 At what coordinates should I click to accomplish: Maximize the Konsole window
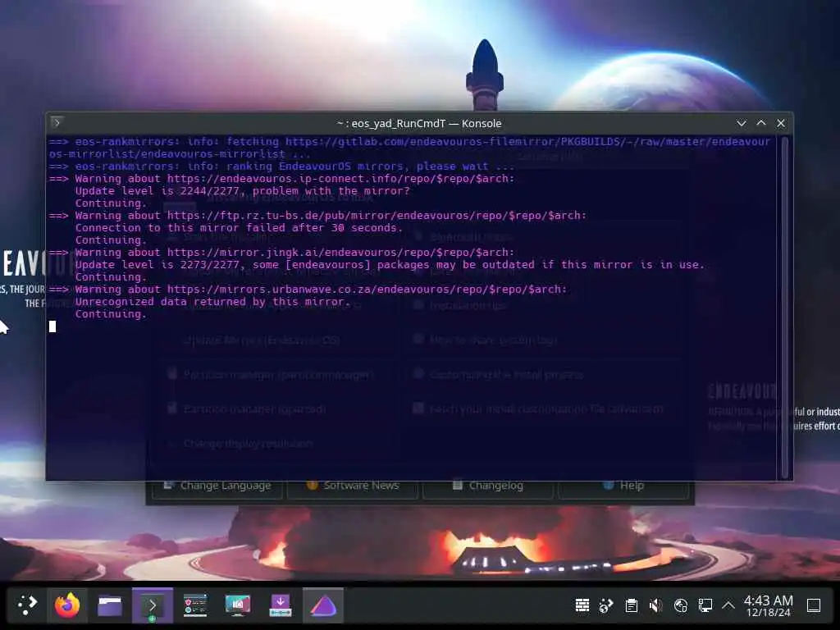[761, 123]
